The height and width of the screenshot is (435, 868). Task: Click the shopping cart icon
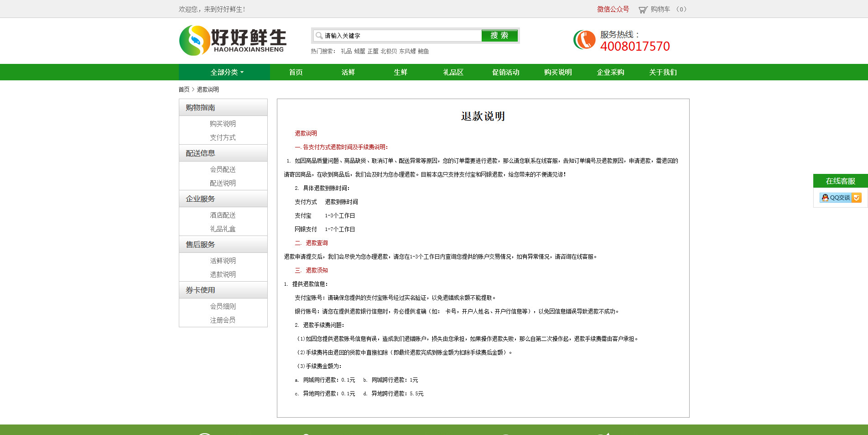tap(643, 10)
